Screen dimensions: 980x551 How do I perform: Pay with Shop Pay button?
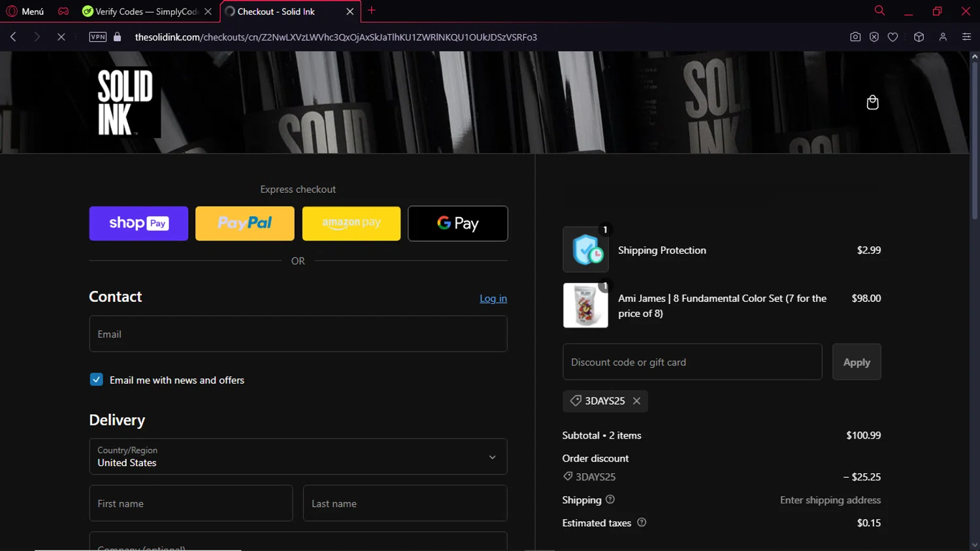(x=139, y=224)
